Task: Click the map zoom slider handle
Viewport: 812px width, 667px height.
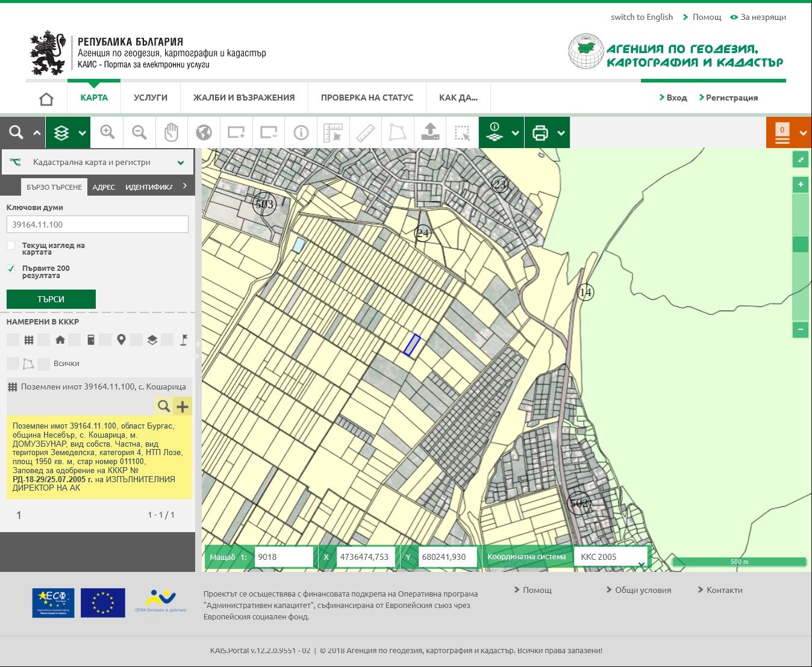Action: coord(801,244)
